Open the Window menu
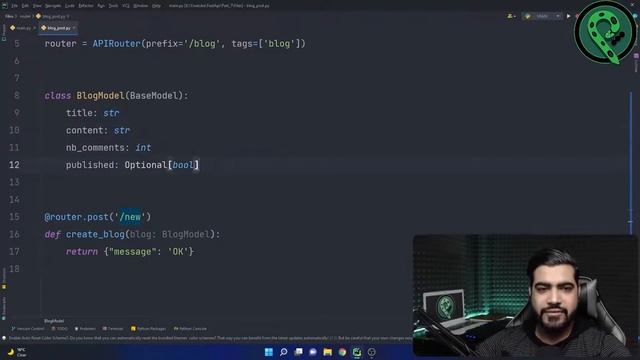This screenshot has width=640, height=360. coord(140,6)
